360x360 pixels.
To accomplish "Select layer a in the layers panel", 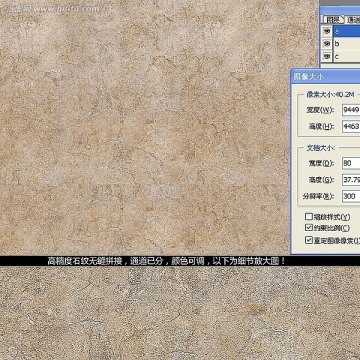I will (346, 31).
